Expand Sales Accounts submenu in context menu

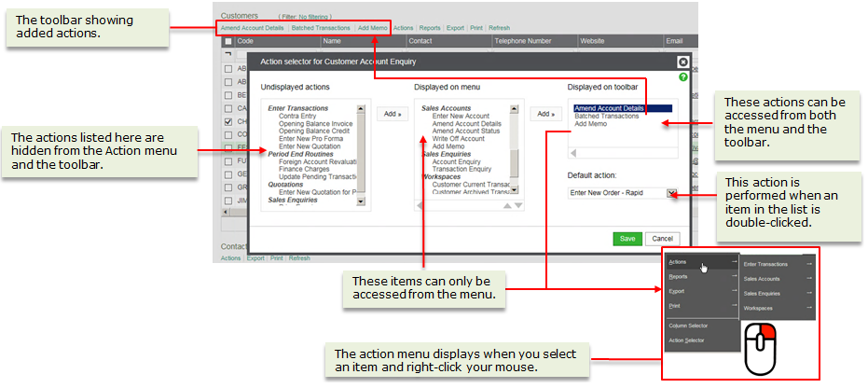pos(778,279)
